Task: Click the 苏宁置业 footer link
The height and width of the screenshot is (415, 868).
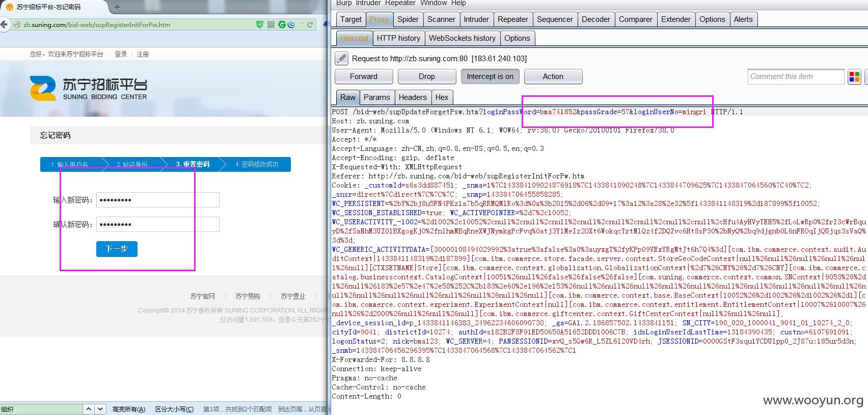Action: point(293,296)
